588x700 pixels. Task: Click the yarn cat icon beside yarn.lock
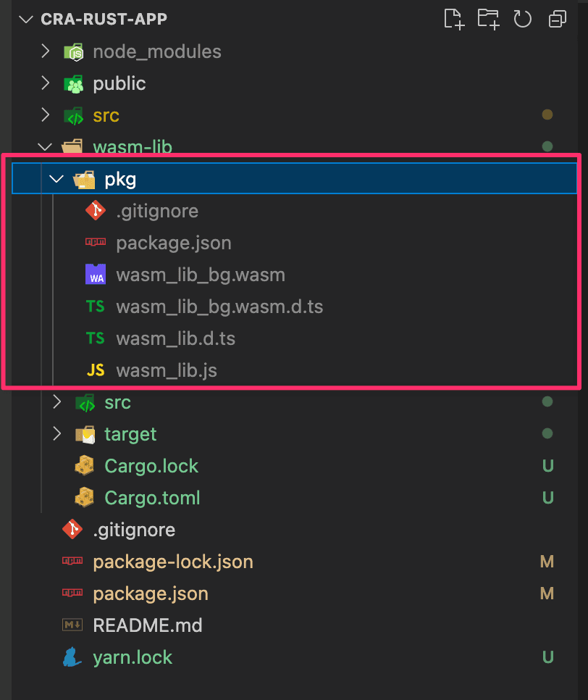click(72, 657)
